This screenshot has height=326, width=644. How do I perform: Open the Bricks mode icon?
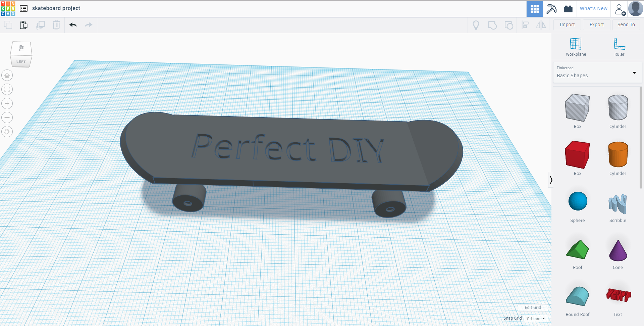(568, 8)
